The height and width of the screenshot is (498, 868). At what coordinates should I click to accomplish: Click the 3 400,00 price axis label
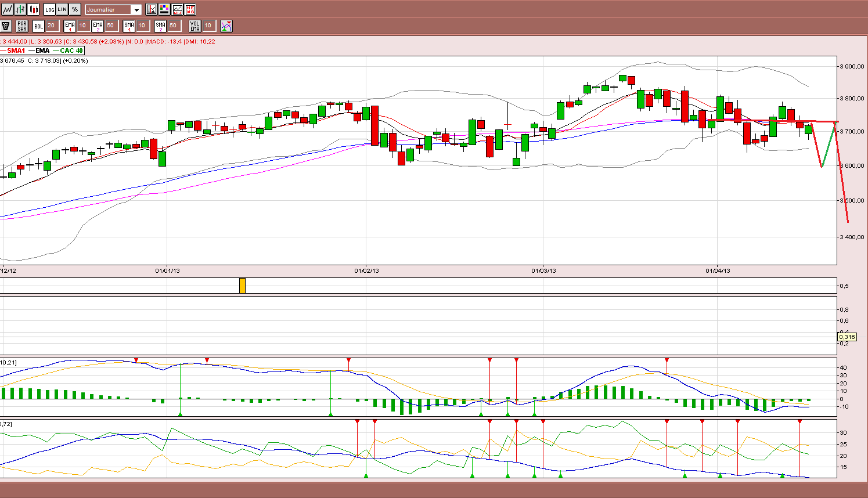pyautogui.click(x=852, y=237)
